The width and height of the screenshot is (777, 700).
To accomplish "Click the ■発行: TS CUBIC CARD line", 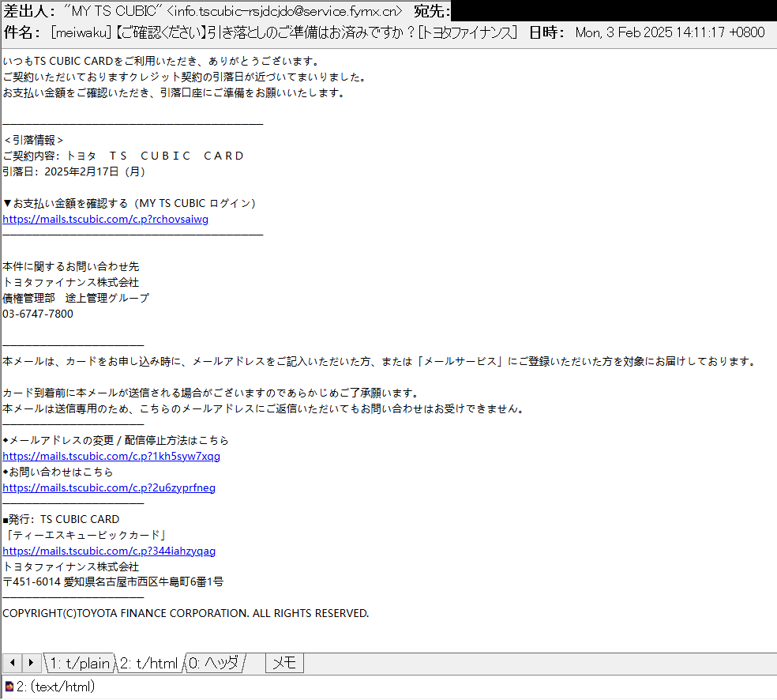I will coord(61,519).
